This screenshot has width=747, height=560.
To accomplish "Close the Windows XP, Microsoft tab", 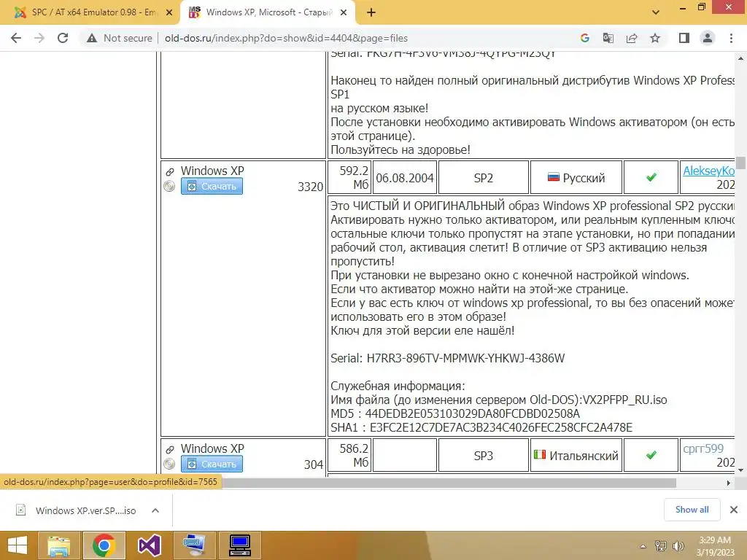I will pos(344,13).
